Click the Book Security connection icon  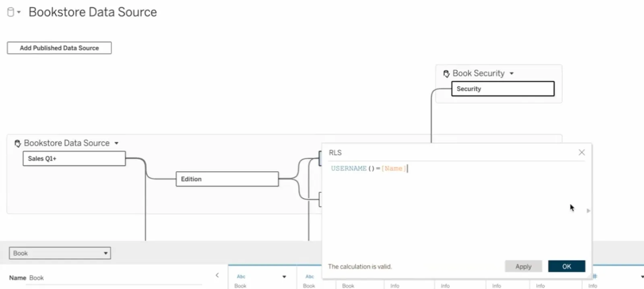446,74
